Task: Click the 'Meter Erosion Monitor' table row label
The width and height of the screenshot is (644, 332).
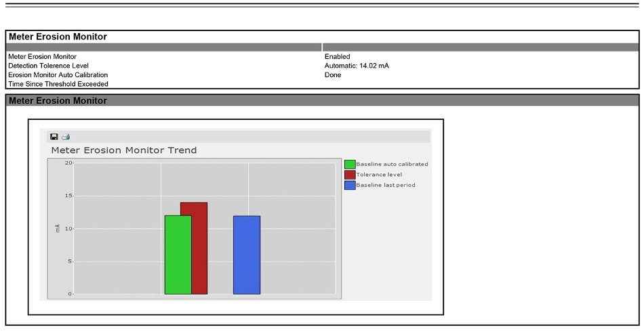Action: [x=42, y=57]
